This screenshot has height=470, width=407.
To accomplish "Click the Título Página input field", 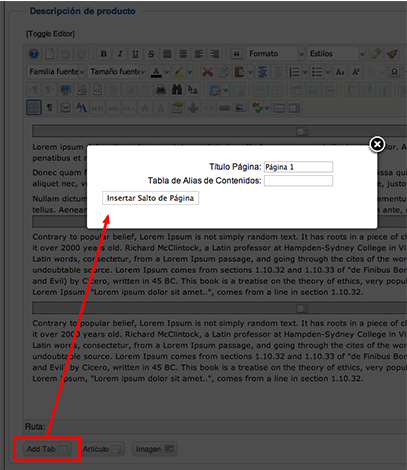I will [x=298, y=167].
